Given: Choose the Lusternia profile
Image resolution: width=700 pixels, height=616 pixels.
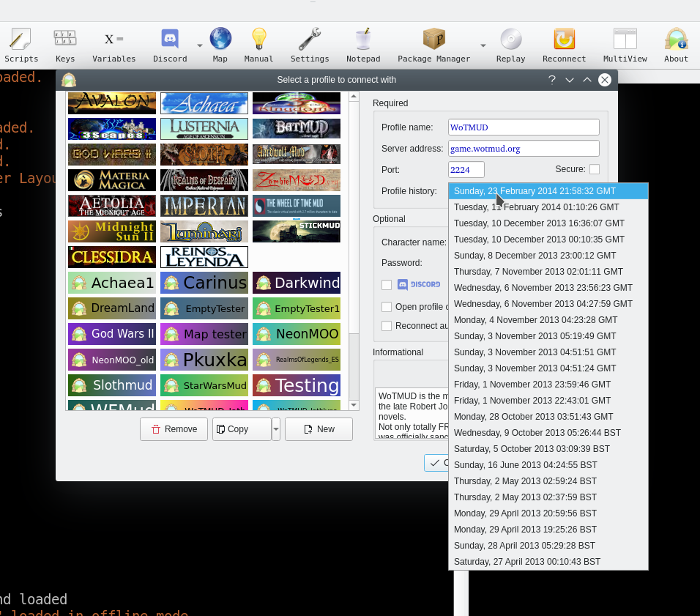Looking at the screenshot, I should point(204,129).
